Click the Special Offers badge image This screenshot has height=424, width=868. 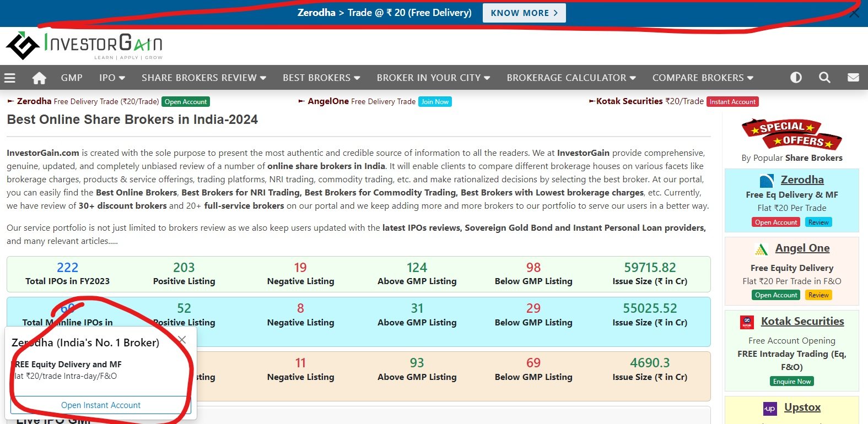point(791,134)
